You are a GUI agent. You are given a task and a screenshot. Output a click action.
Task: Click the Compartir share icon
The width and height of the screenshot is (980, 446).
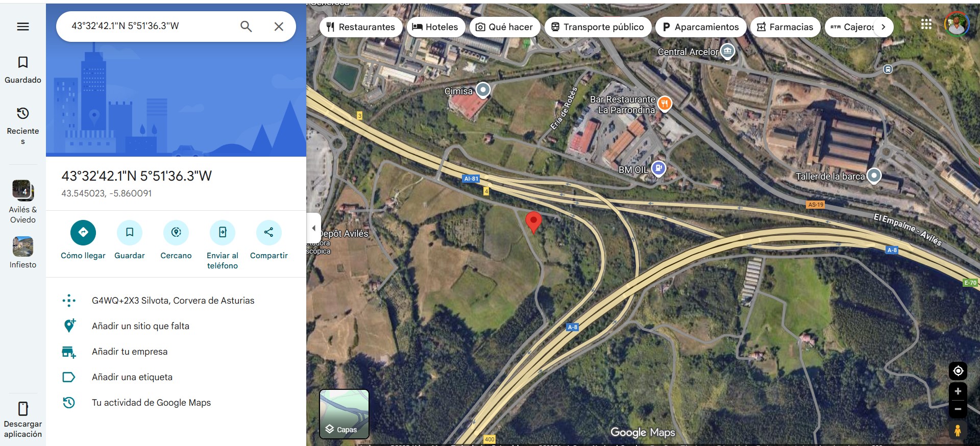[269, 233]
